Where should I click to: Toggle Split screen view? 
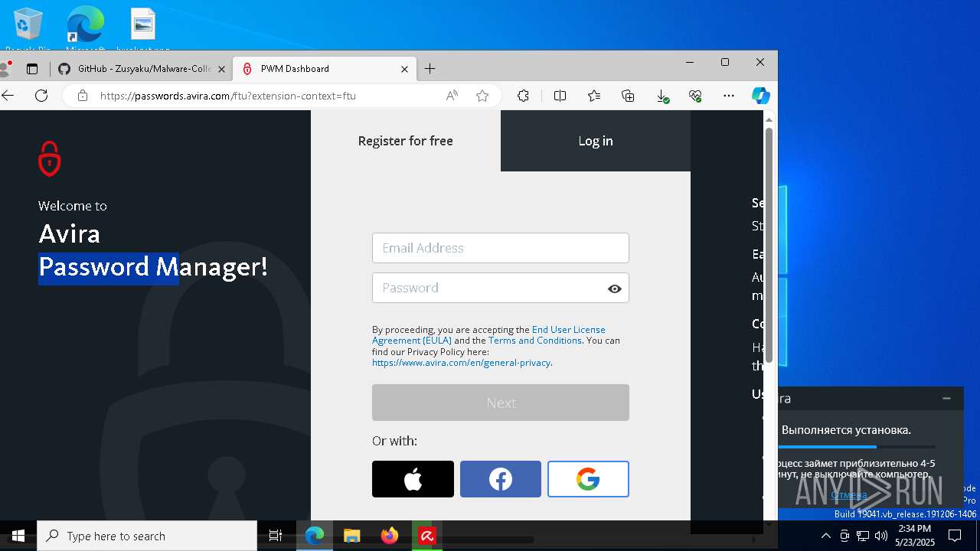pyautogui.click(x=560, y=96)
